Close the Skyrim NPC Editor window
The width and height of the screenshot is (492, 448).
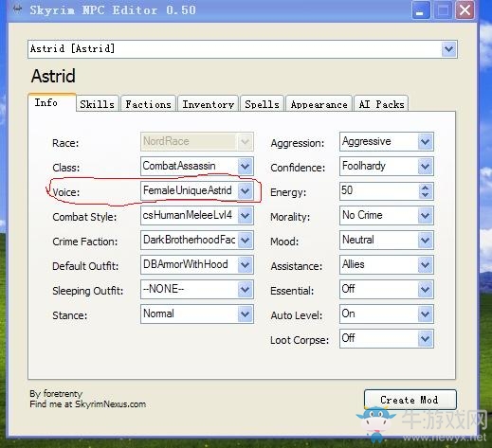465,10
